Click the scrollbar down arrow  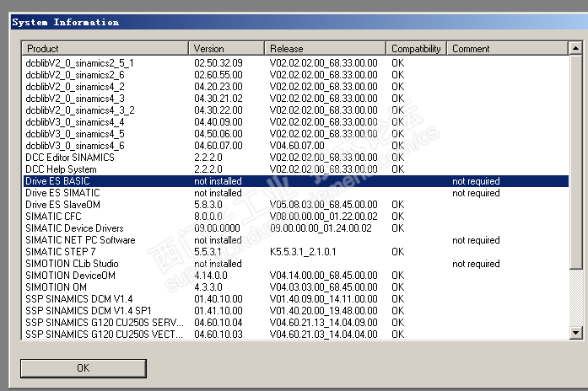pyautogui.click(x=576, y=333)
